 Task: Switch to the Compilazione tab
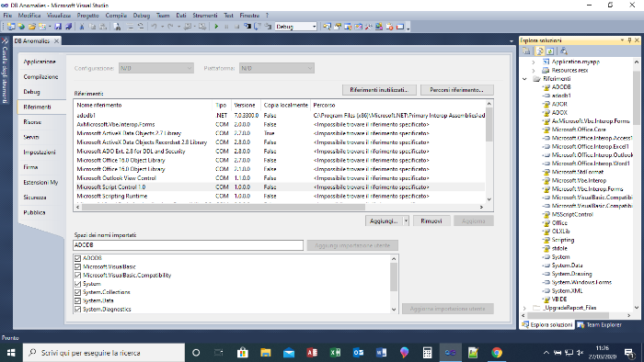tap(40, 76)
